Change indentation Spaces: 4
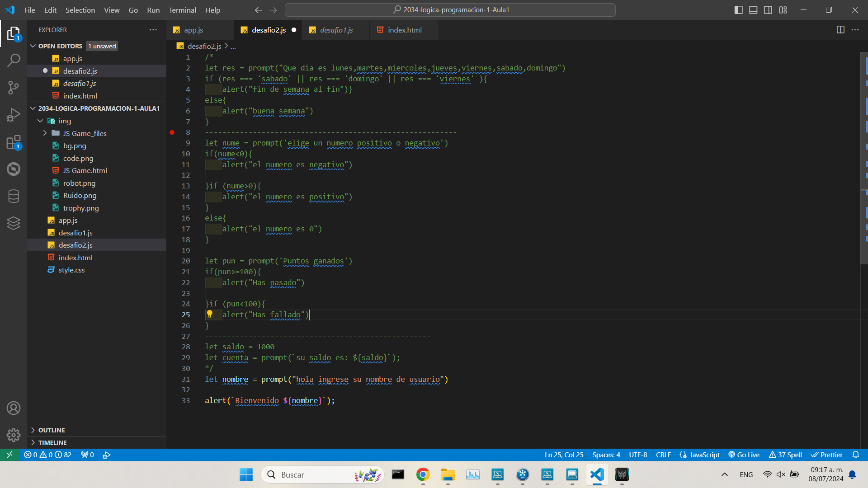The height and width of the screenshot is (488, 868). pyautogui.click(x=606, y=455)
